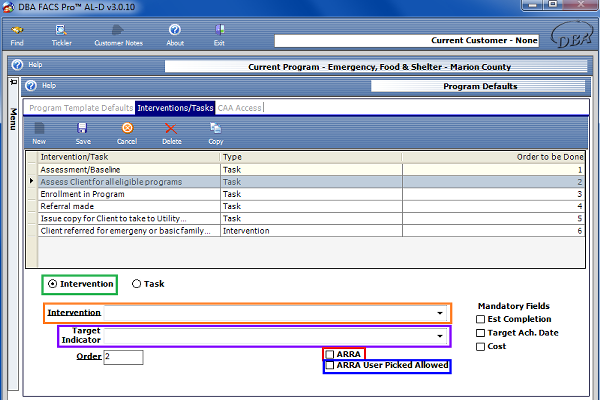Click the Intervention type cell in row 6
600x400 pixels.
311,231
